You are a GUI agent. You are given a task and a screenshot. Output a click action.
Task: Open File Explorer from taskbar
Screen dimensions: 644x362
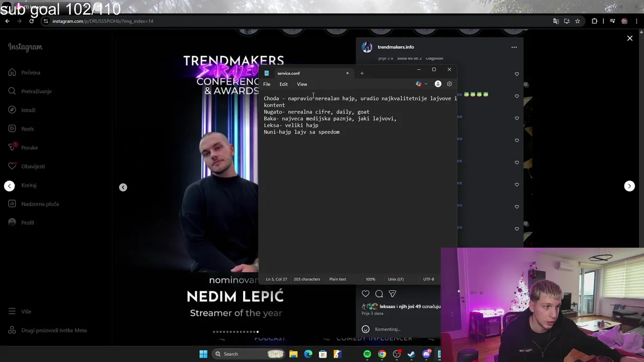click(293, 354)
